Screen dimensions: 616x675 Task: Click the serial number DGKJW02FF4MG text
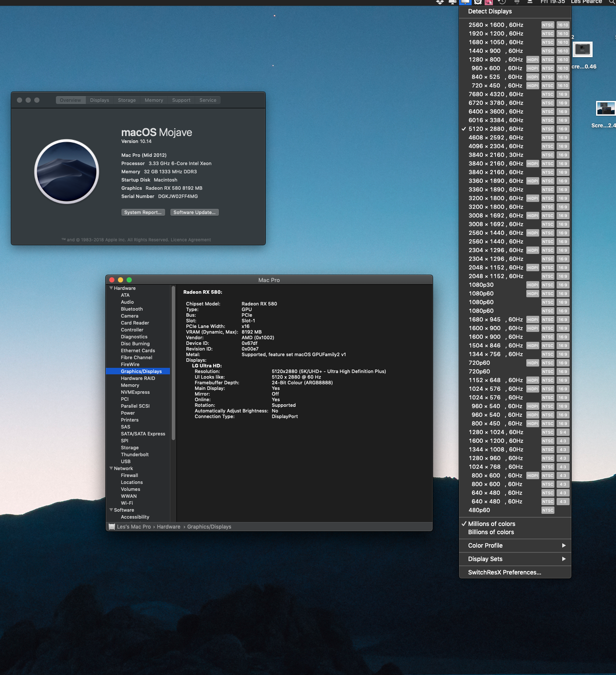[x=178, y=196]
